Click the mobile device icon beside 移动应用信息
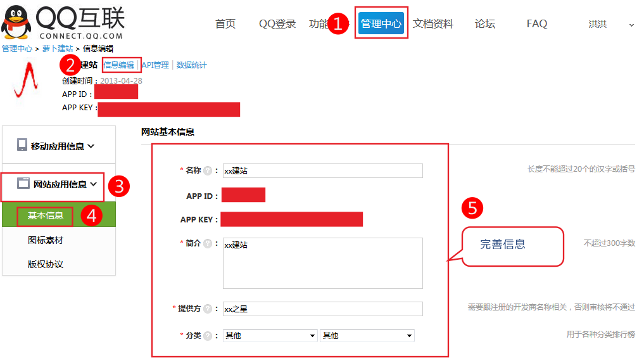Viewport: 644px width, 358px height. [22, 144]
